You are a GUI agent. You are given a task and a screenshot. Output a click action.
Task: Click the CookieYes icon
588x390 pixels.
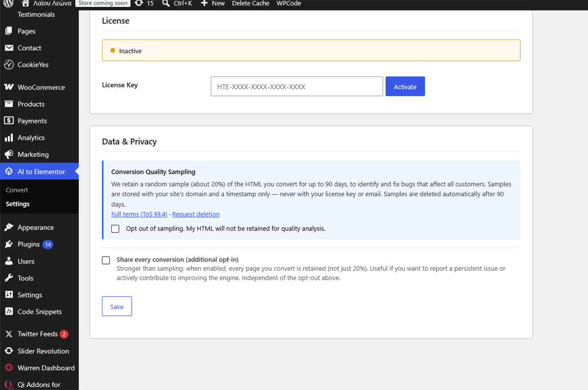pos(9,65)
